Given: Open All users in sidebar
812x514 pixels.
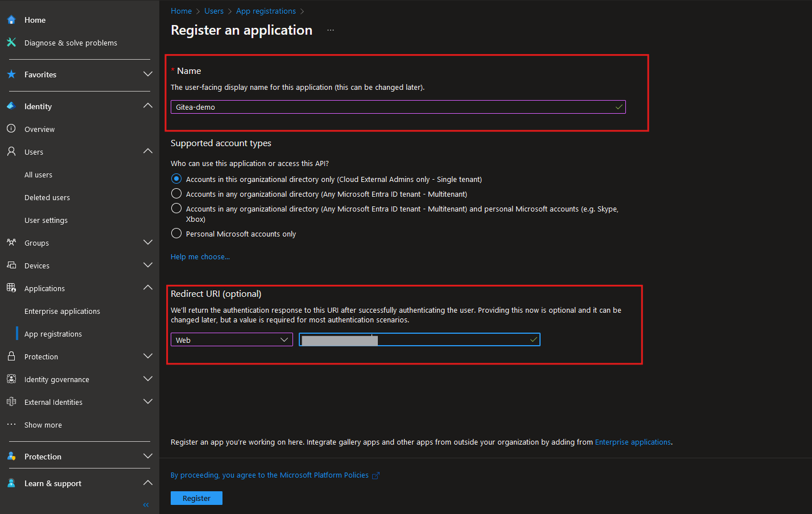Looking at the screenshot, I should pos(38,175).
